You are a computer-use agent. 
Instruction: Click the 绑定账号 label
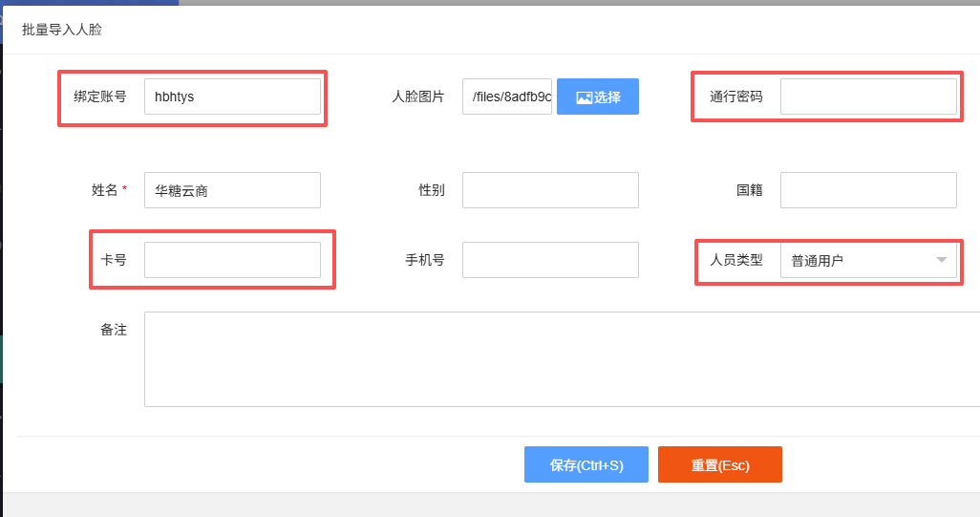click(100, 97)
